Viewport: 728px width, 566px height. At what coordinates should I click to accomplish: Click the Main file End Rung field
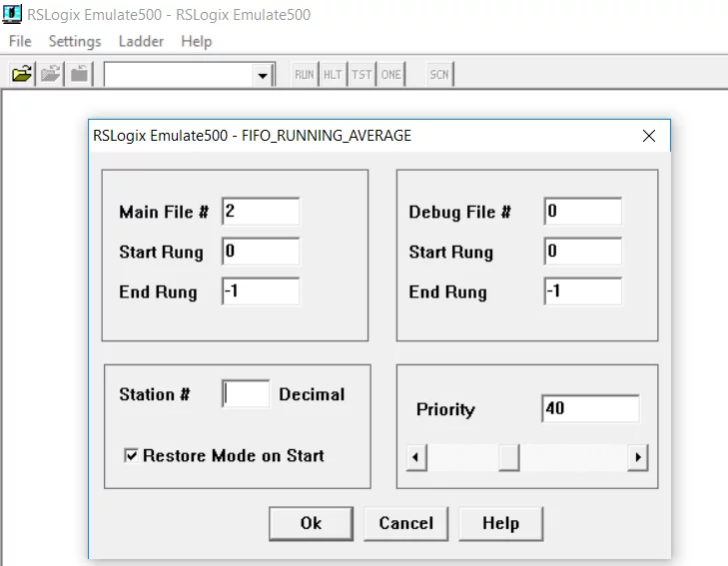pos(261,291)
